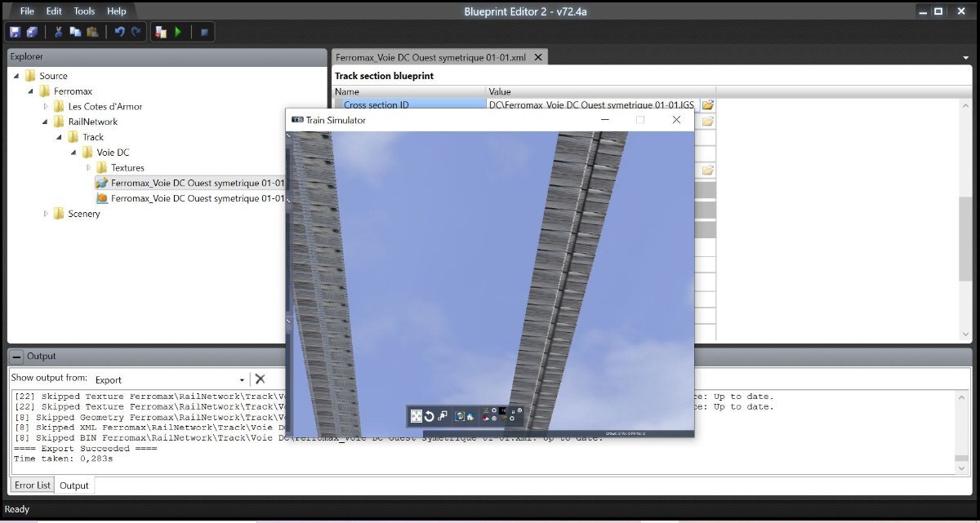Click the Save All toolbar icon
Viewport: 980px width, 523px height.
pos(32,32)
